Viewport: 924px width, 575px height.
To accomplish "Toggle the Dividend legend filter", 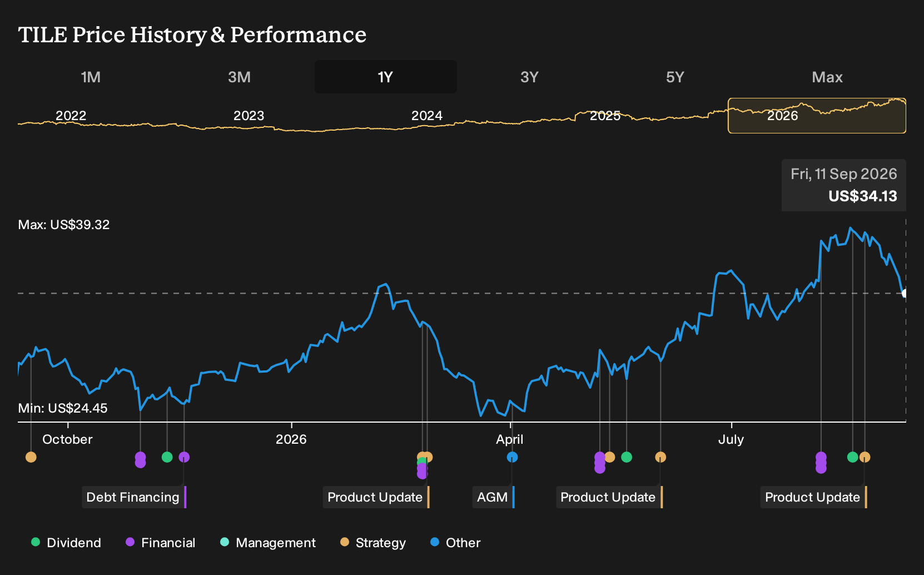I will 66,543.
